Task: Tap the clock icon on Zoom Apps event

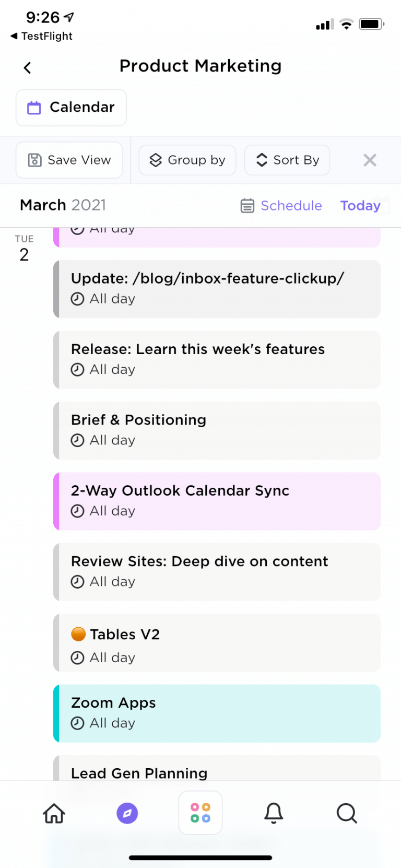Action: point(78,723)
